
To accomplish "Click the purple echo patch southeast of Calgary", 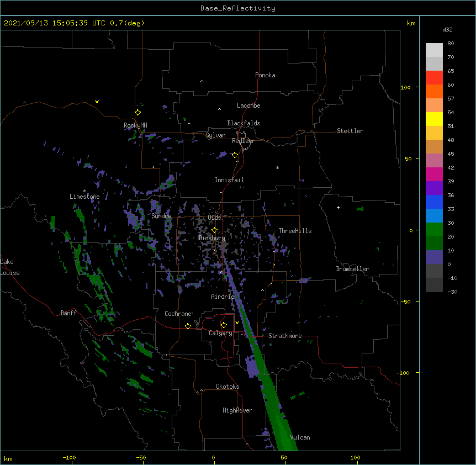I will (x=252, y=366).
